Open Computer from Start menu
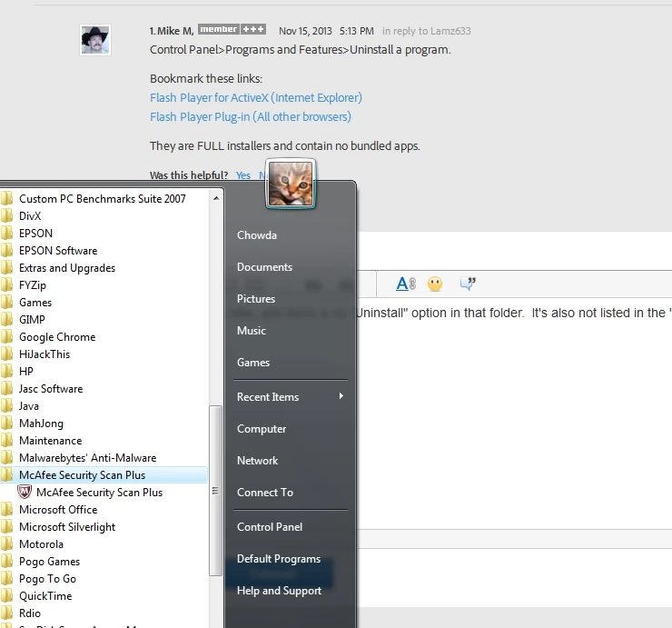Screen dimensions: 672x628 point(262,429)
